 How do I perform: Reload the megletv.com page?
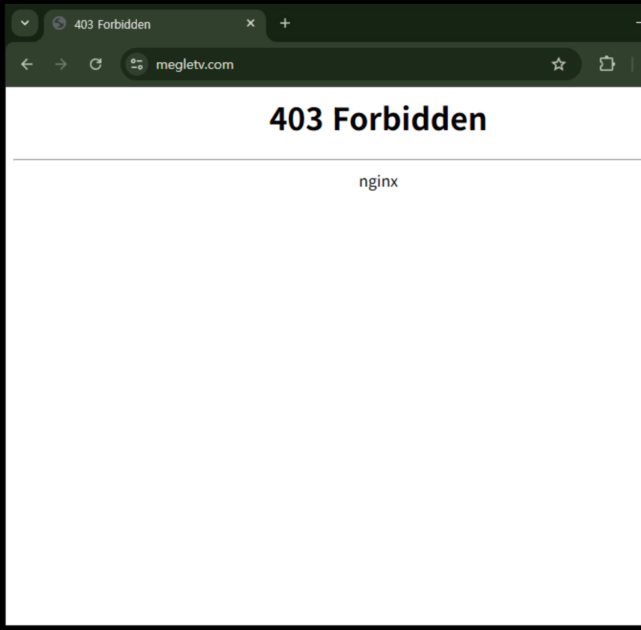pos(96,64)
